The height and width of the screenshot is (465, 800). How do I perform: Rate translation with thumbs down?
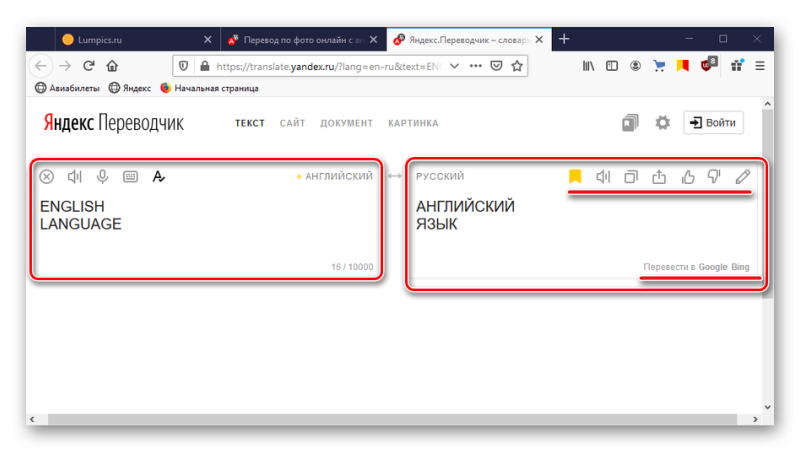click(x=714, y=177)
